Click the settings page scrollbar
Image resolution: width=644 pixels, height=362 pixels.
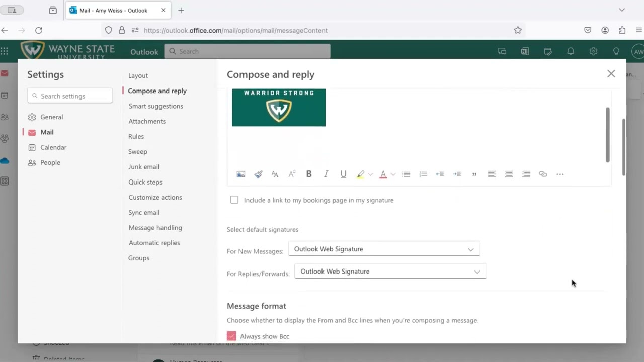pos(624,147)
